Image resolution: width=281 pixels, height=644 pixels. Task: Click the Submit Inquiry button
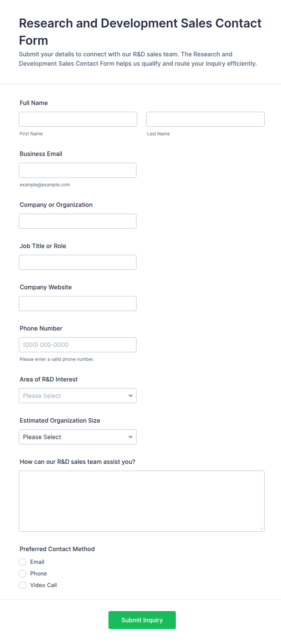click(142, 620)
